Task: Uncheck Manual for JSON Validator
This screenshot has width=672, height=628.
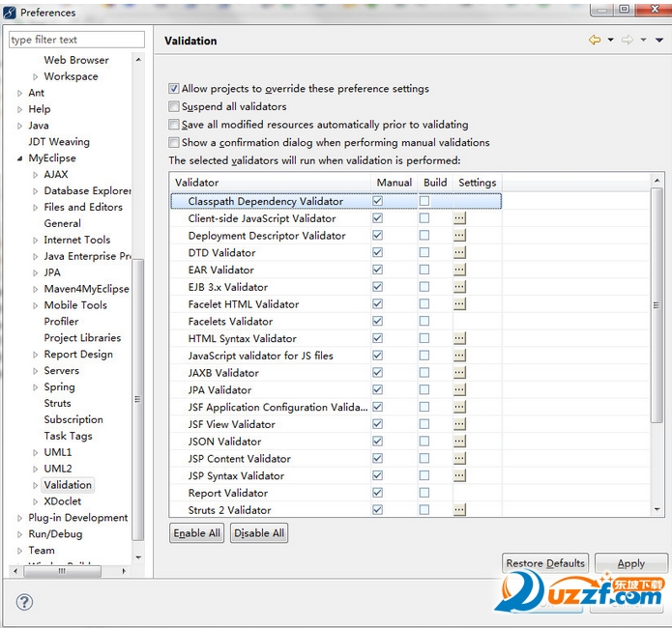Action: (377, 441)
